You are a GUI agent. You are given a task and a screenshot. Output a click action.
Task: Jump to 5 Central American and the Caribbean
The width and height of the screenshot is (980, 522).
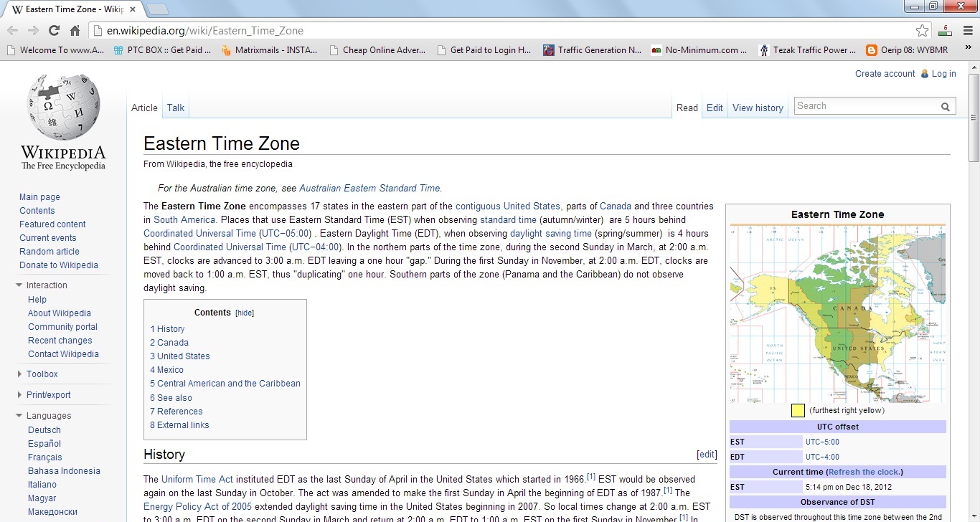(x=225, y=384)
